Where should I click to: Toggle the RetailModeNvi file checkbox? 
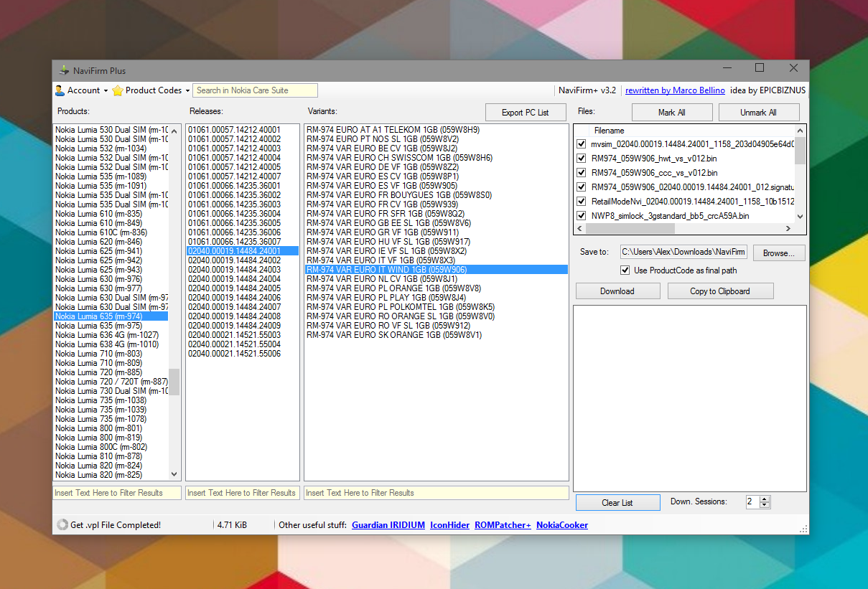coord(582,201)
